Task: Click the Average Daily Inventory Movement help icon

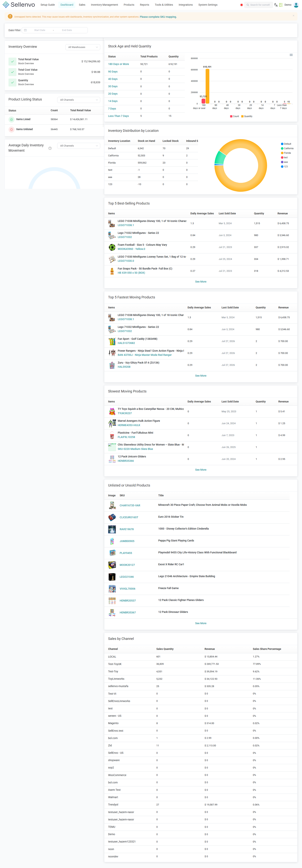Action: 50,148
